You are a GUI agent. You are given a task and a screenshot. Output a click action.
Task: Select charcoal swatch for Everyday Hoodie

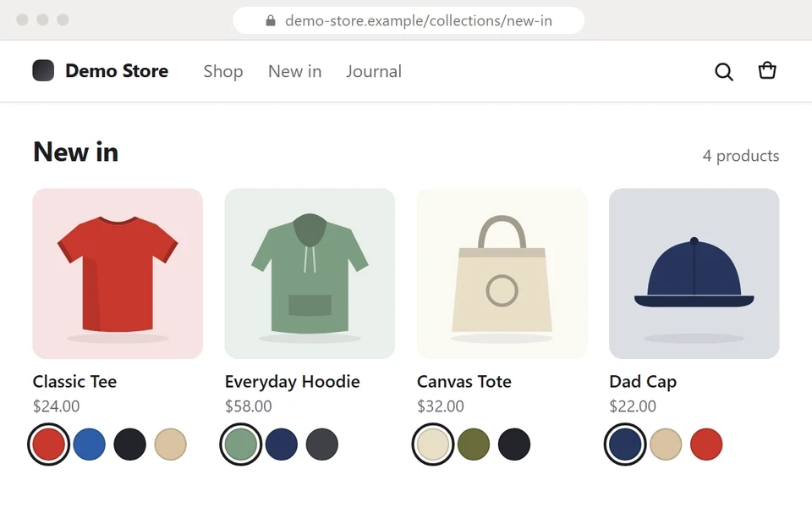click(x=322, y=444)
